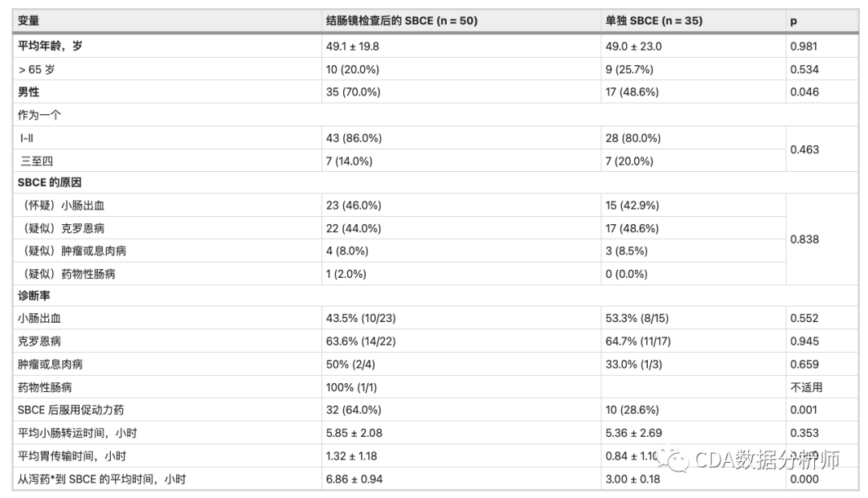
Task: Select the 克罗恩病 diagnostic rate row
Action: tap(39, 341)
